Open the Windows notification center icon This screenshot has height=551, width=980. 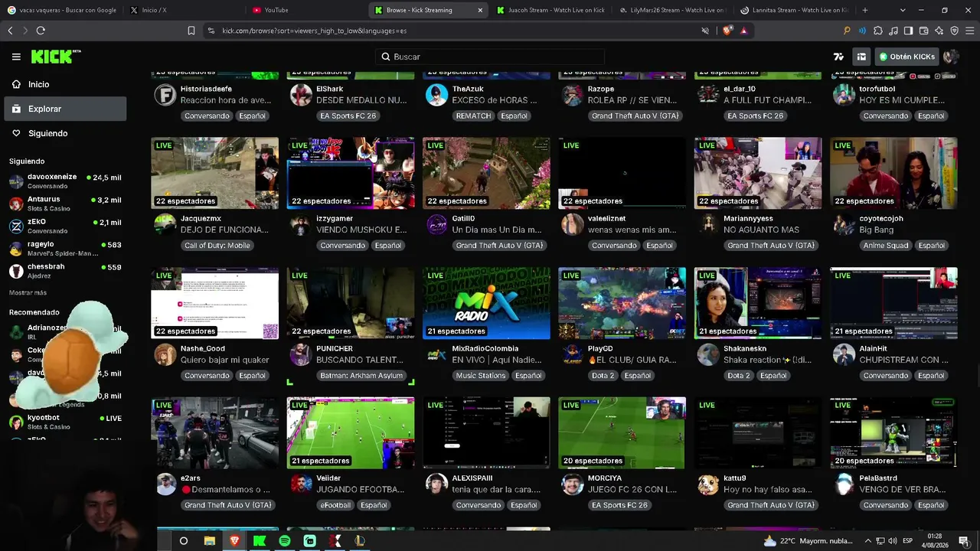964,541
